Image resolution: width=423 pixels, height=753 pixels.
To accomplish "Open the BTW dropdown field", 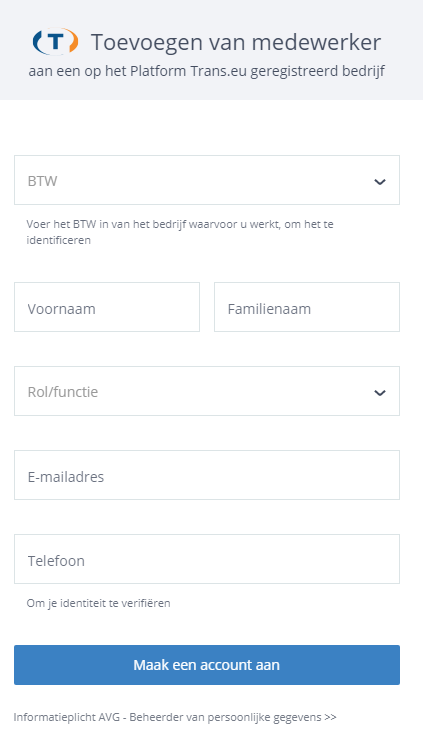I will (207, 180).
